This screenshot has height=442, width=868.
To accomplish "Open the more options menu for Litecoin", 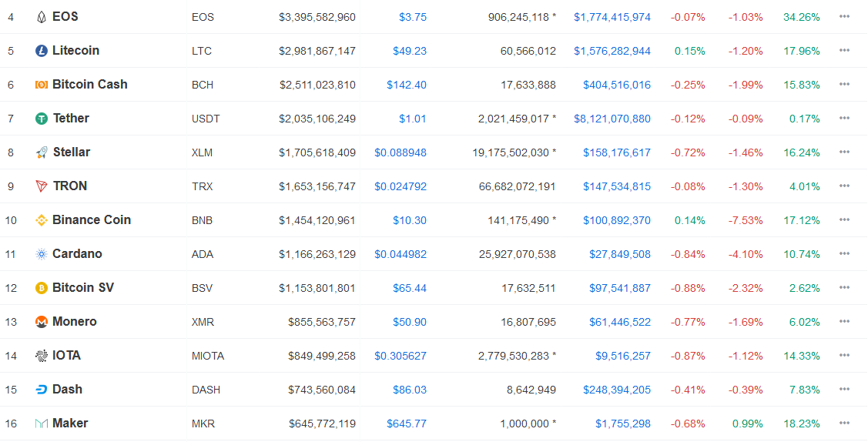I will tap(844, 50).
